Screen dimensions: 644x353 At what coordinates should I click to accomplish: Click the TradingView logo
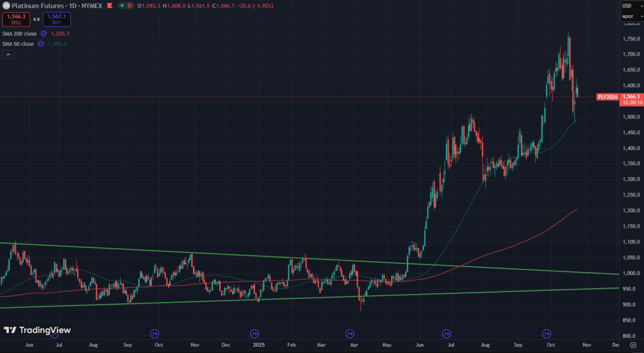click(x=37, y=330)
